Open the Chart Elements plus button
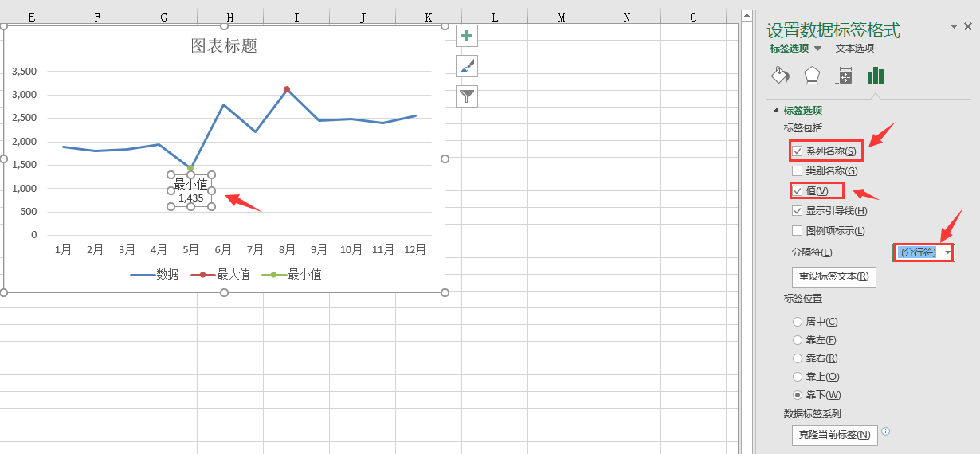 click(467, 36)
